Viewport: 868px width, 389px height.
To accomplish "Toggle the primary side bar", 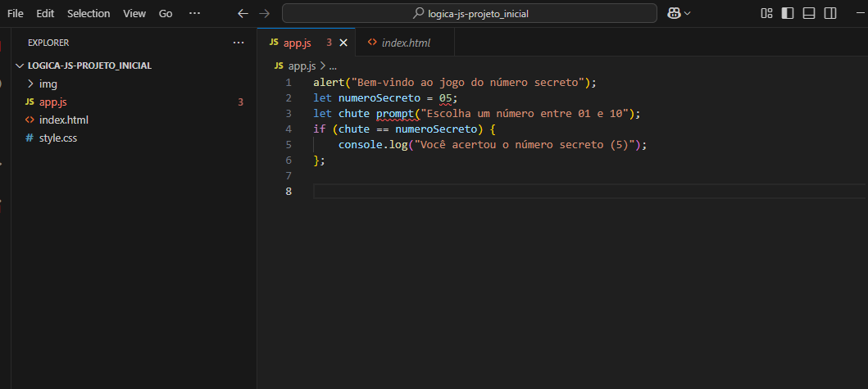I will [787, 13].
